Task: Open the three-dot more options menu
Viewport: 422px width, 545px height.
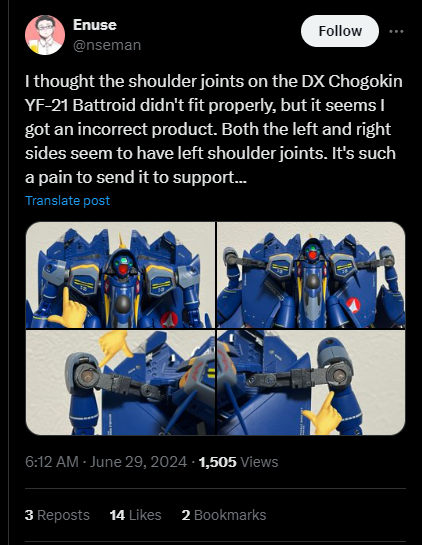Action: click(396, 31)
